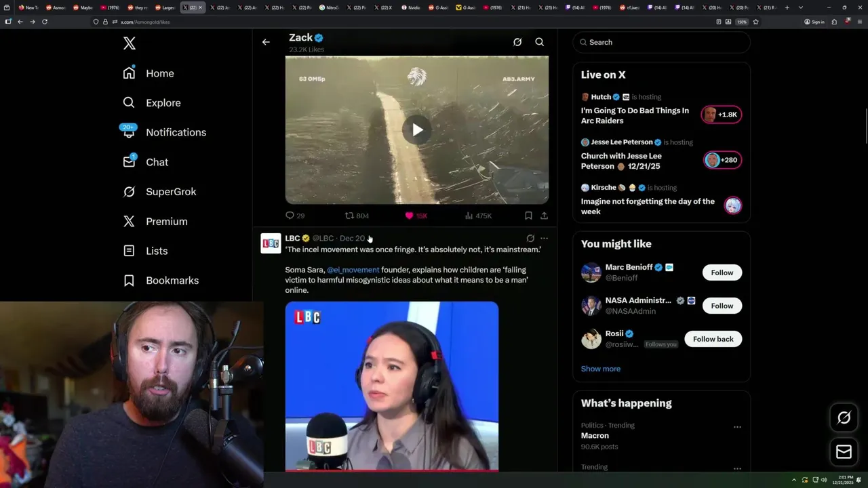
Task: Click the system tray volume icon
Action: [824, 480]
